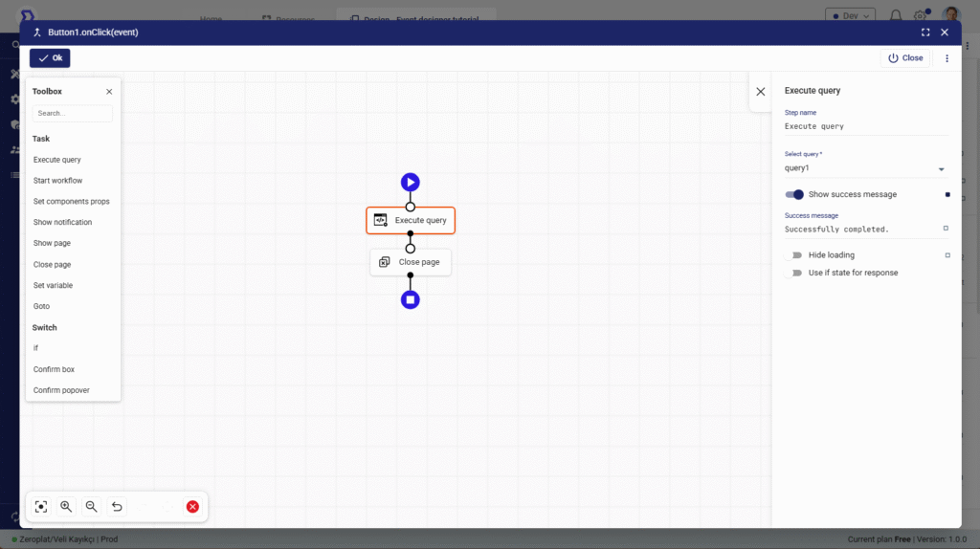The image size is (980, 549).
Task: Click the undo arrow icon
Action: tap(117, 507)
